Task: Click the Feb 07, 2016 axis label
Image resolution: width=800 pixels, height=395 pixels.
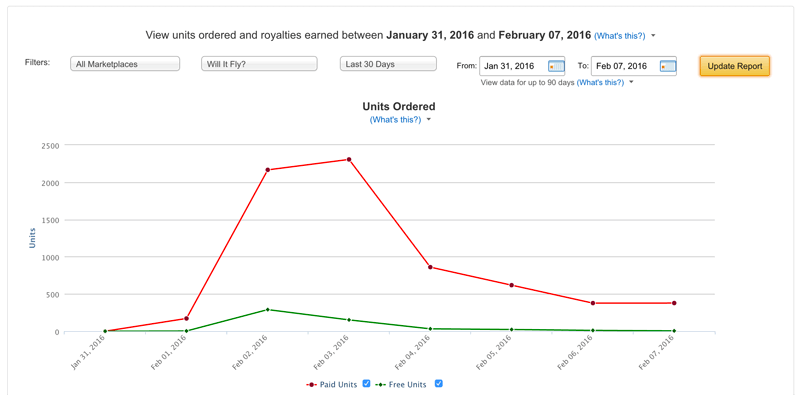Action: pos(657,353)
